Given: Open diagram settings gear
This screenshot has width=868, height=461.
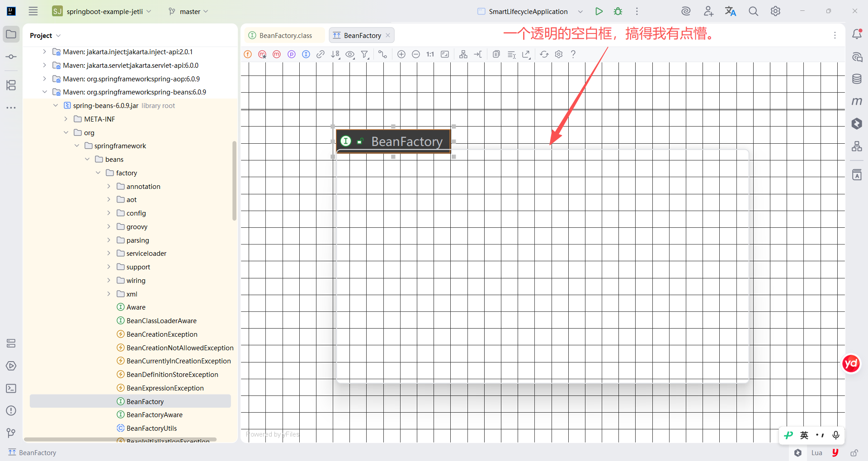Looking at the screenshot, I should coord(559,54).
